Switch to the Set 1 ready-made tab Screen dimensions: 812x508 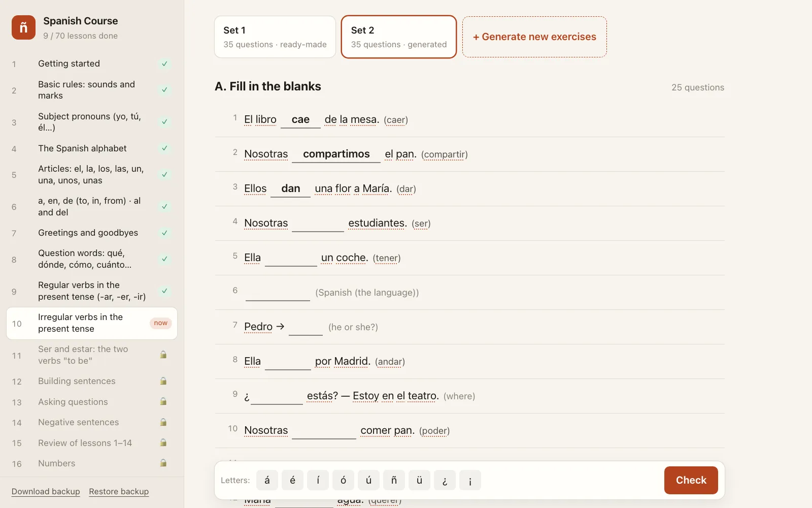coord(275,37)
